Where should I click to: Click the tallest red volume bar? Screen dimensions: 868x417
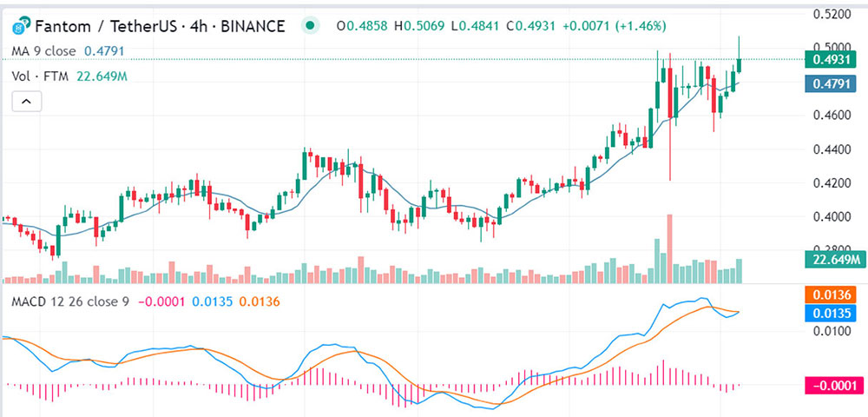[669, 248]
